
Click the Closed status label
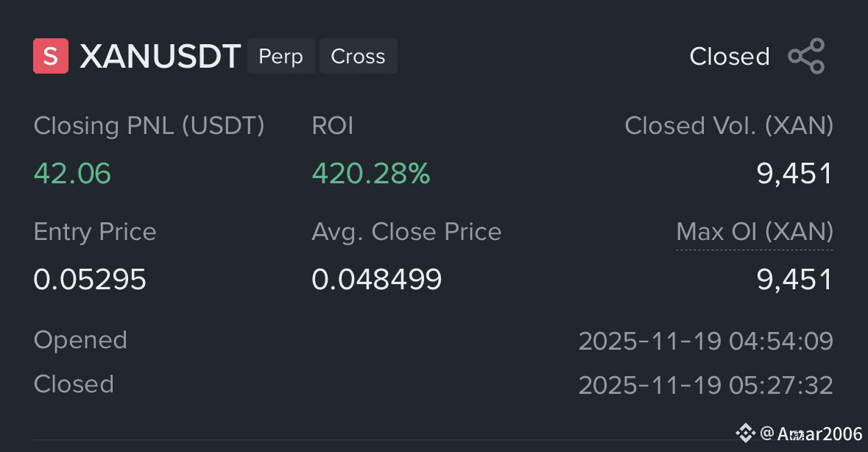point(730,57)
